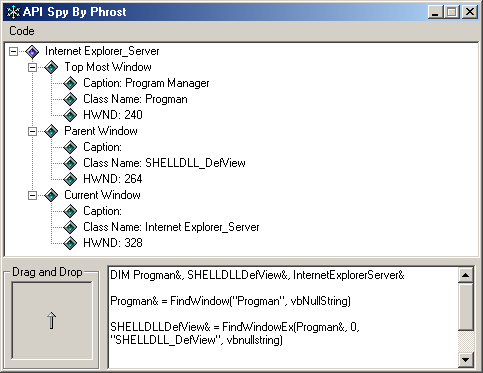Select Class Name: Internet Explorer_Server row
Screen dimensions: 483x373
click(171, 227)
